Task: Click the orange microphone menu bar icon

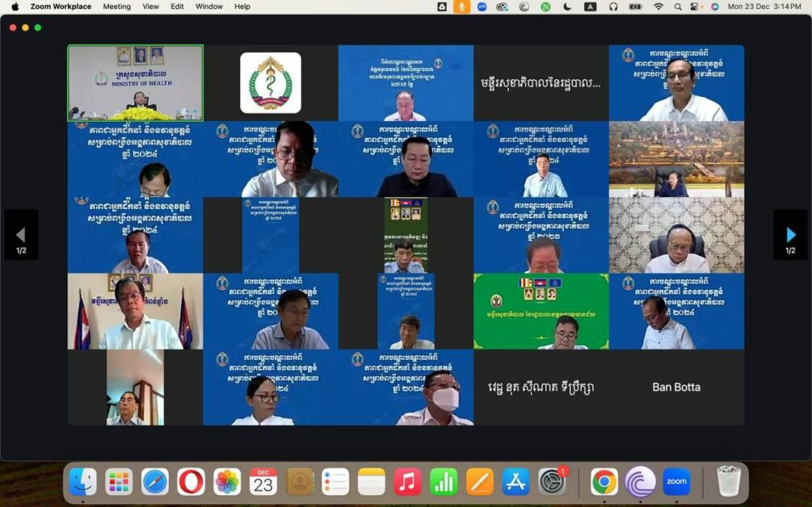Action: tap(462, 6)
